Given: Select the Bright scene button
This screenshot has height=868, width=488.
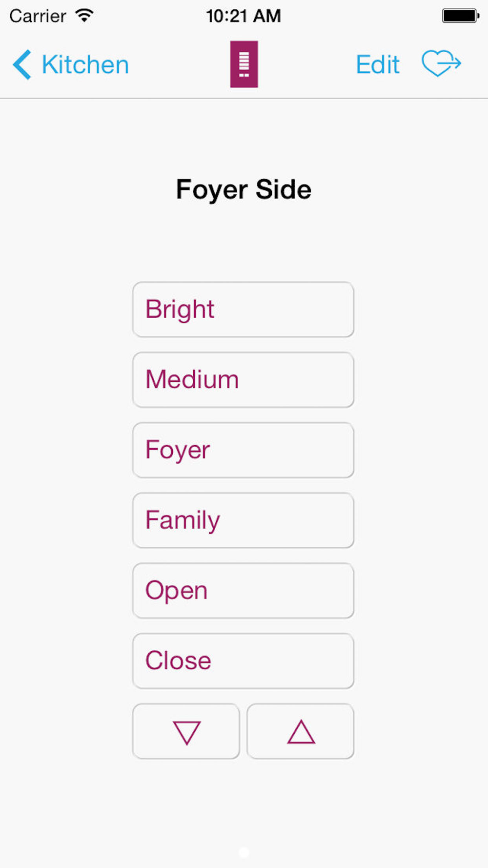Looking at the screenshot, I should click(x=243, y=310).
